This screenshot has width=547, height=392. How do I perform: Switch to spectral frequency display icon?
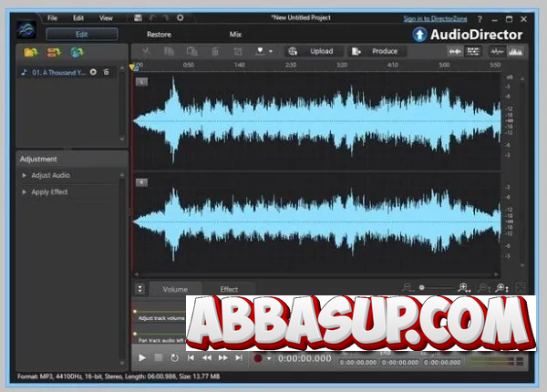click(x=515, y=52)
